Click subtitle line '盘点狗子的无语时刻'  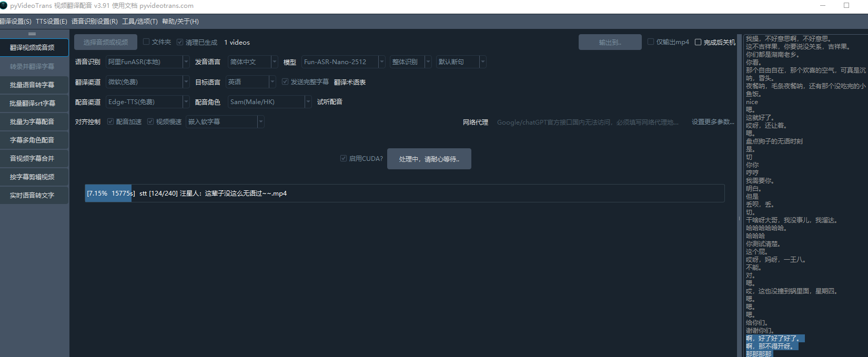[774, 141]
